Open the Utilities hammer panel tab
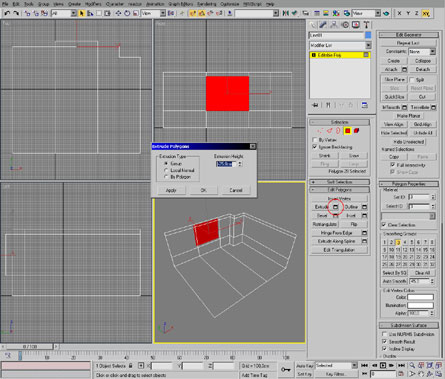The height and width of the screenshot is (379, 445). pos(366,25)
